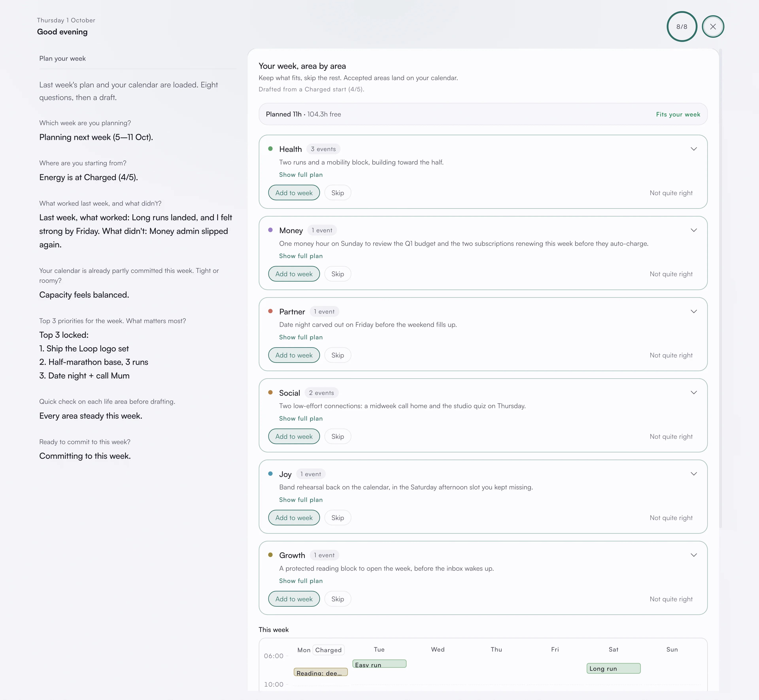Click the 'Planned 11h' summary text
This screenshot has width=759, height=700.
[x=283, y=114]
